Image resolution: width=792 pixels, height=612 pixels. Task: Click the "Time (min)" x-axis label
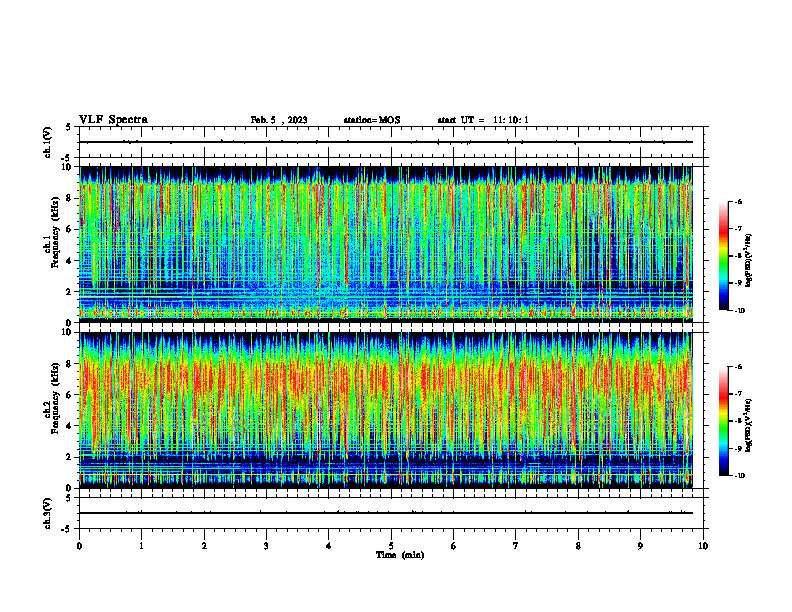(x=400, y=555)
